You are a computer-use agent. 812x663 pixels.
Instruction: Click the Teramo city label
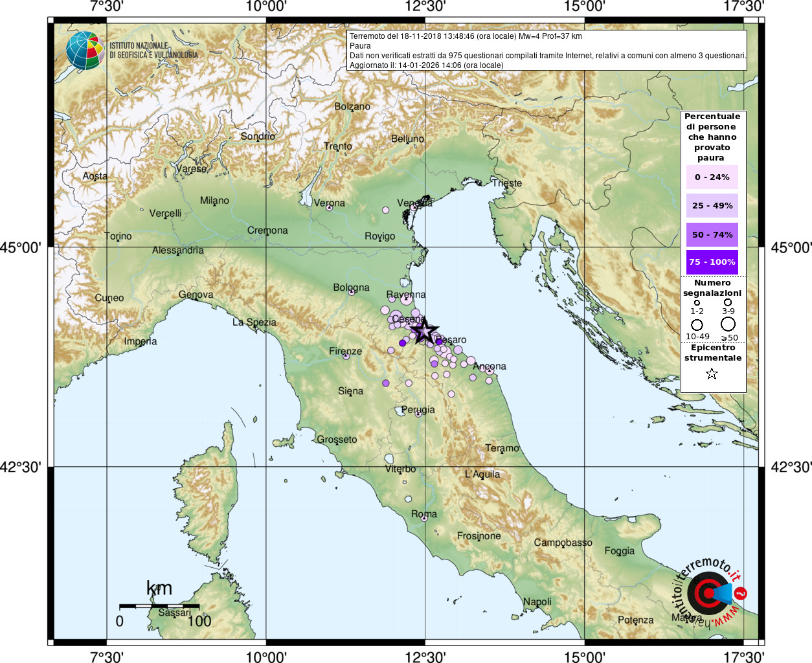pos(502,448)
